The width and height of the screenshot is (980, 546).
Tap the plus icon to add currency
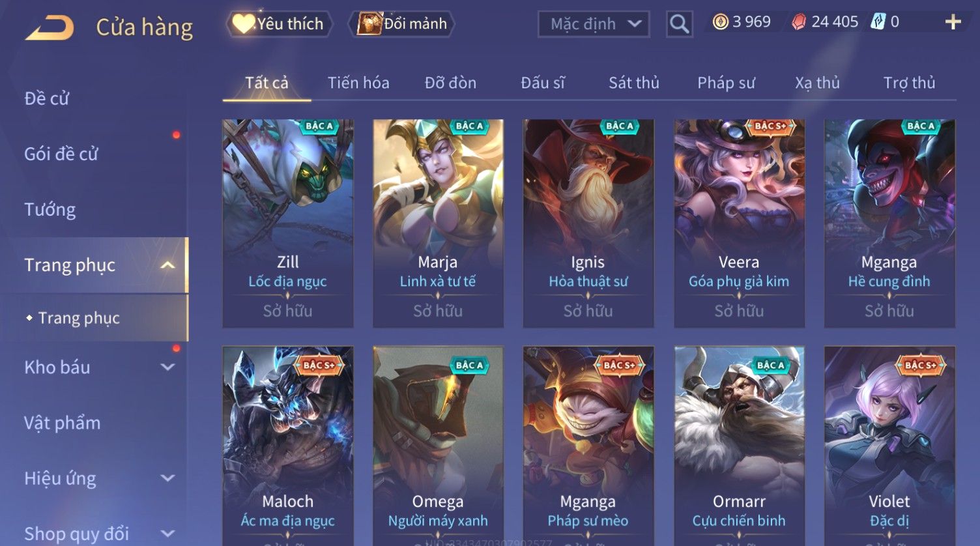(x=953, y=22)
